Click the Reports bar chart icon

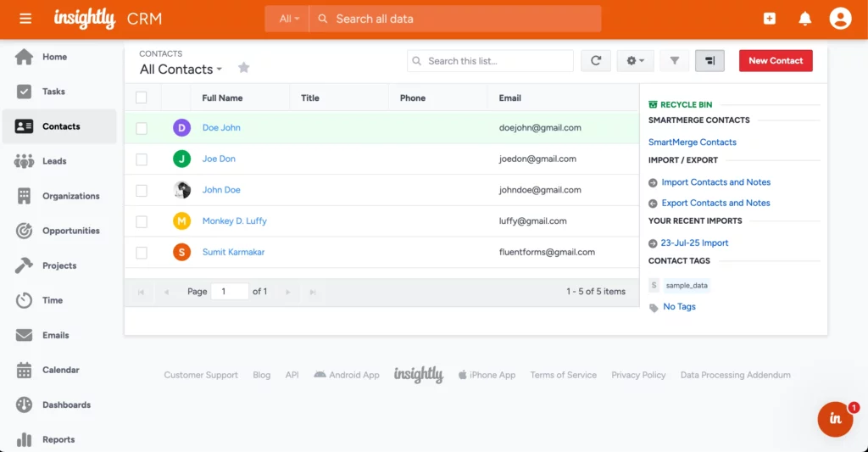pyautogui.click(x=24, y=440)
